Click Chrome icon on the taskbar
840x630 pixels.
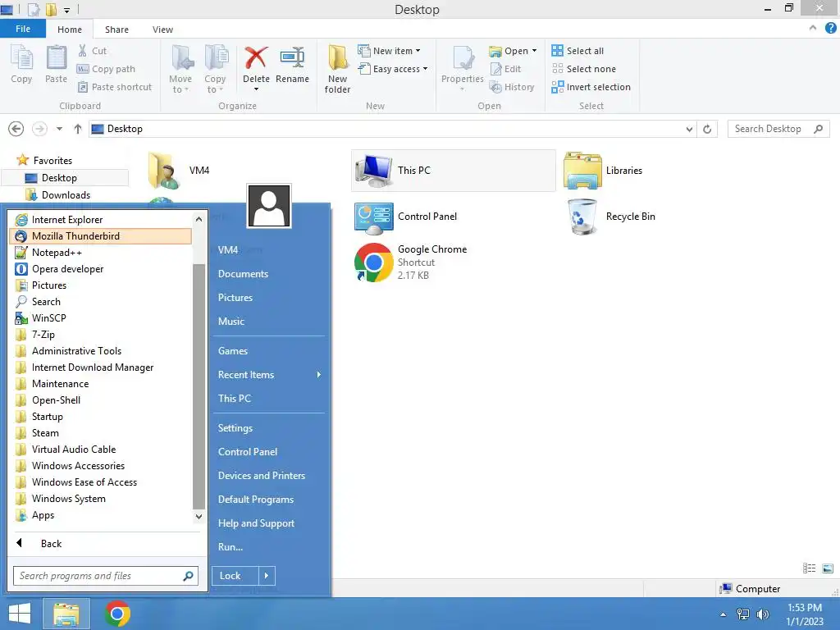117,614
